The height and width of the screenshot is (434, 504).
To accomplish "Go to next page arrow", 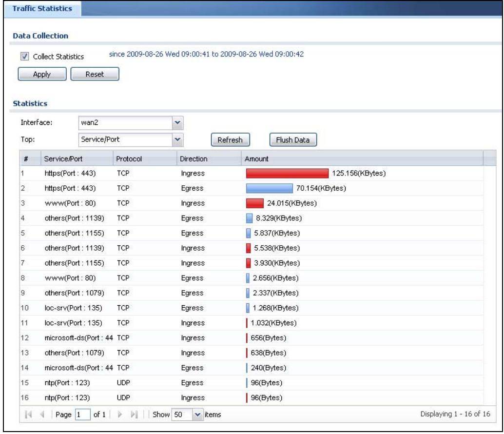I will pos(119,414).
